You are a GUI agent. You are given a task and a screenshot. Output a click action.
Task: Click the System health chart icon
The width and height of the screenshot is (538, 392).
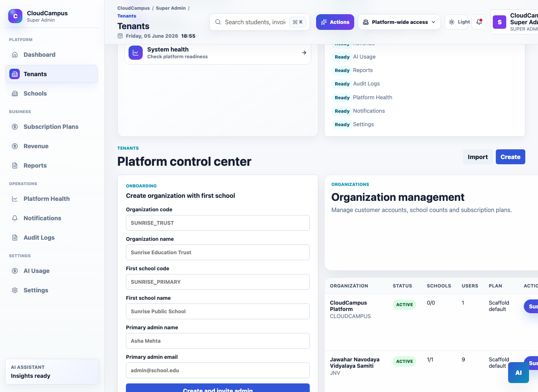pyautogui.click(x=136, y=53)
